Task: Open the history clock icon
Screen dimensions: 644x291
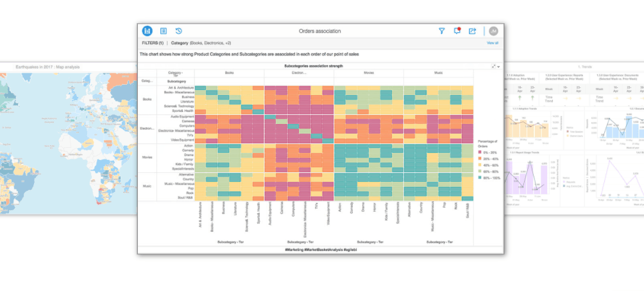Action: coord(179,31)
